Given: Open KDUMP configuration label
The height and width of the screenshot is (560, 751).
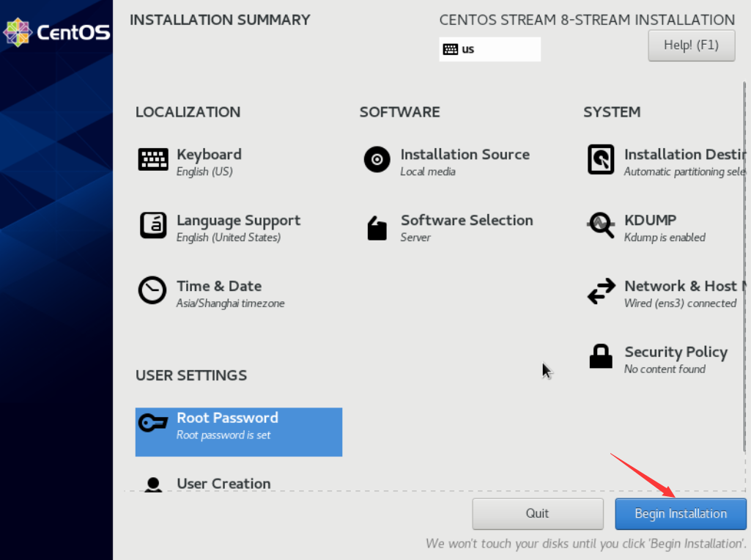Looking at the screenshot, I should 651,220.
